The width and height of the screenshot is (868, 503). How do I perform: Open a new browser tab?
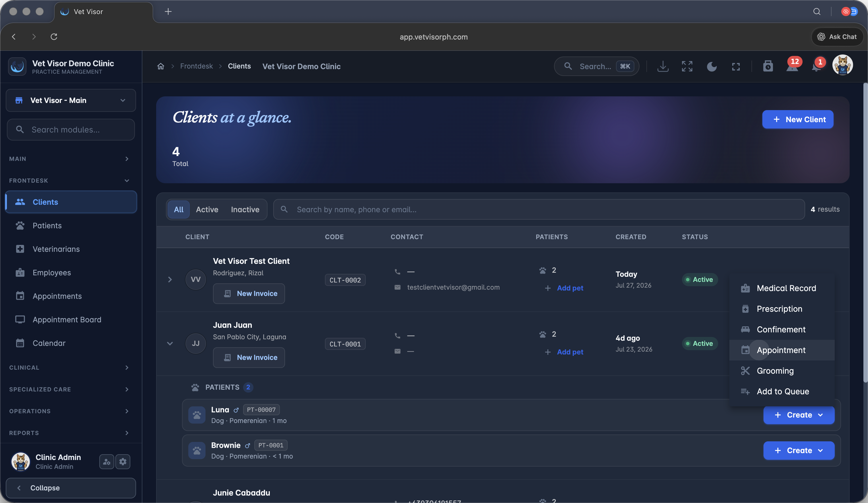click(168, 11)
